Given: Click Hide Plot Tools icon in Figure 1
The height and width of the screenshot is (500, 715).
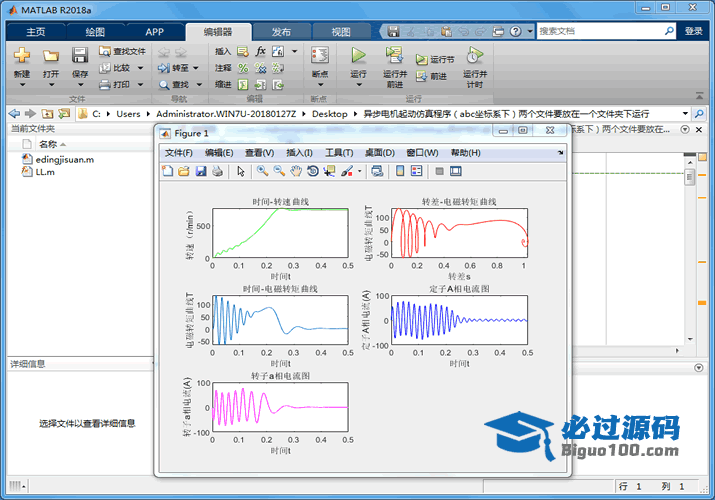Looking at the screenshot, I should click(440, 171).
